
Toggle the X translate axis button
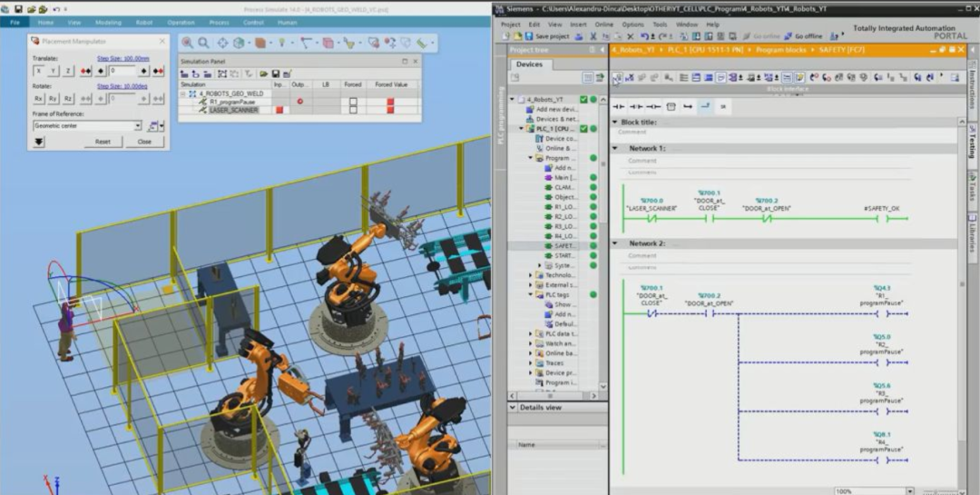39,71
